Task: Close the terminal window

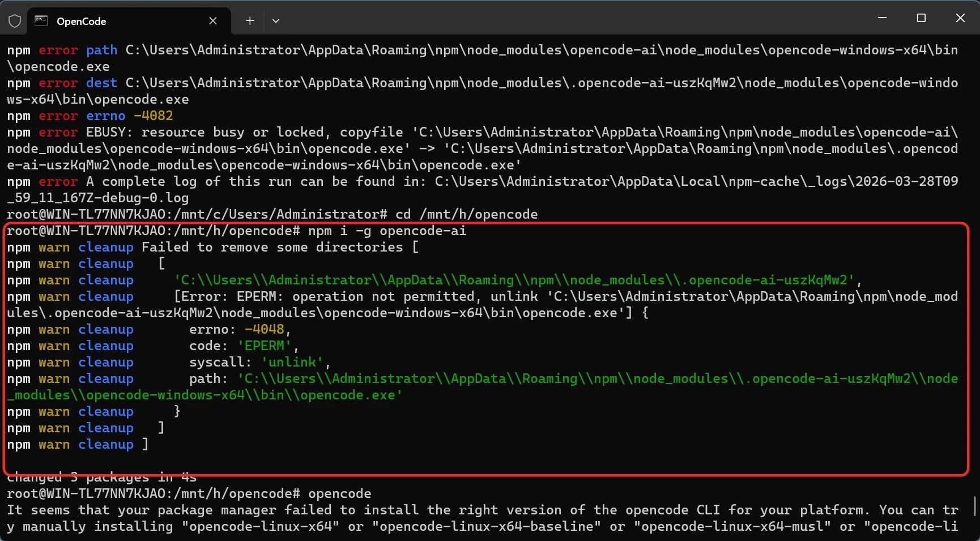Action: click(960, 18)
